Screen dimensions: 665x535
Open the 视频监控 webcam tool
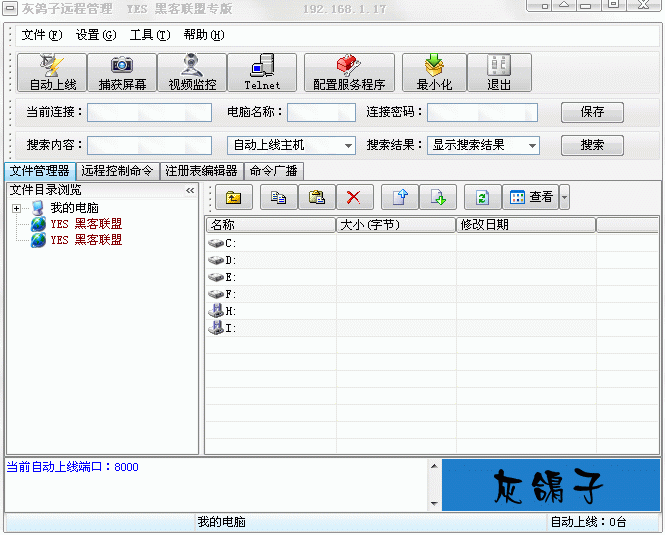point(192,73)
